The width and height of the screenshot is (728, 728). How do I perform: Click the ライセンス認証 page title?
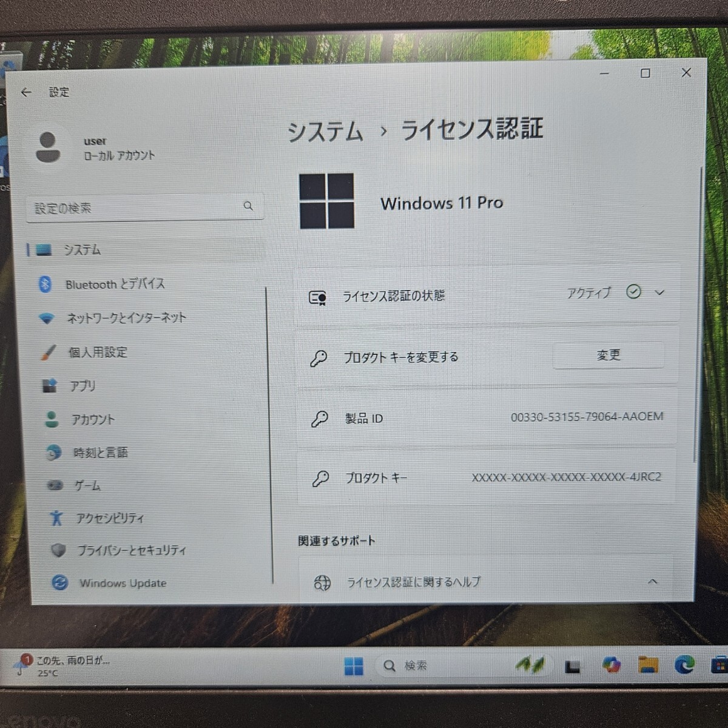point(472,129)
